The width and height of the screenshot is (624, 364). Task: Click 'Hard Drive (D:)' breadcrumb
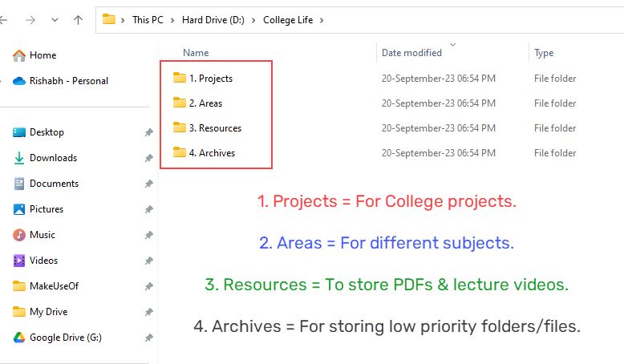coord(213,20)
